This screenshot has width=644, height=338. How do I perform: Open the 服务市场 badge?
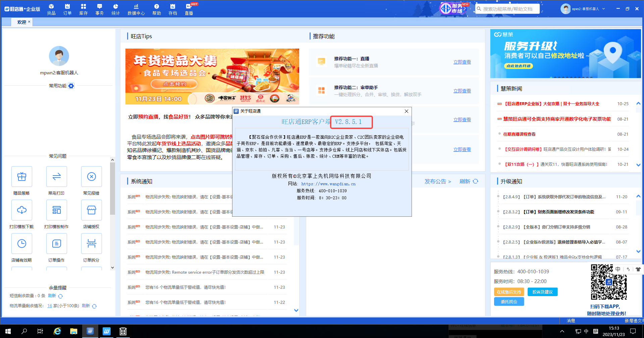point(453,8)
